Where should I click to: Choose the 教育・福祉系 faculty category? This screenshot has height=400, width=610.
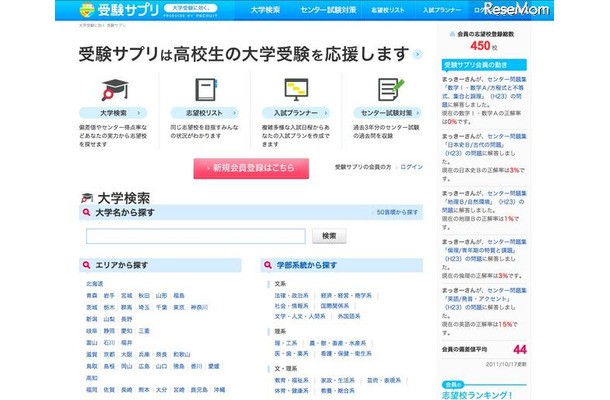coord(291,380)
